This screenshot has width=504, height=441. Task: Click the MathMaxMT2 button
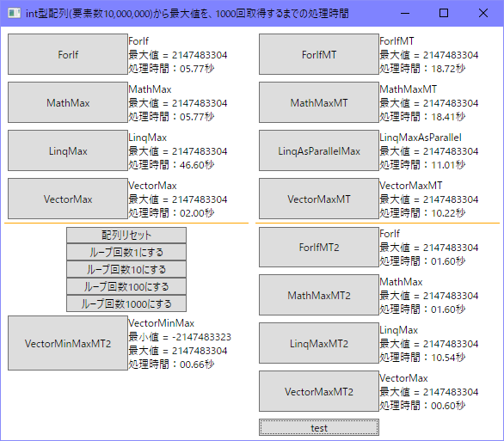pyautogui.click(x=319, y=295)
